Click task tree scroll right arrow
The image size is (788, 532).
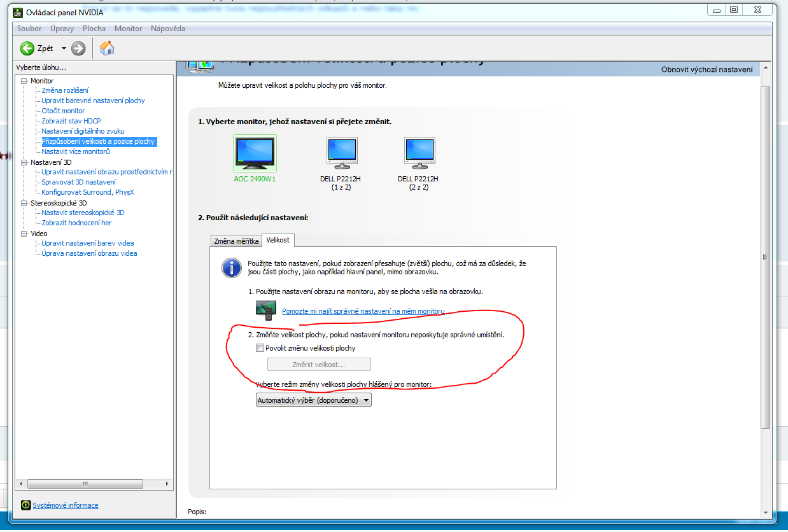click(169, 484)
